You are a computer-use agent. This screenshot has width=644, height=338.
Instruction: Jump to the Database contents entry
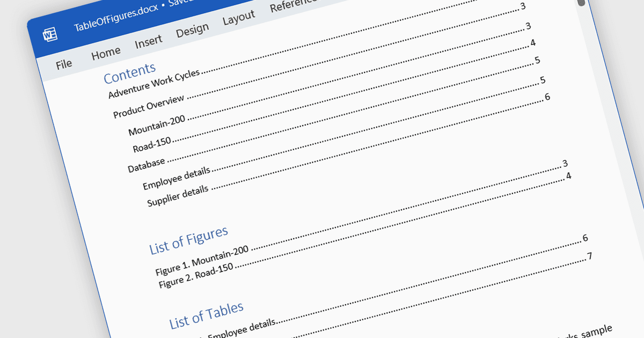click(147, 164)
